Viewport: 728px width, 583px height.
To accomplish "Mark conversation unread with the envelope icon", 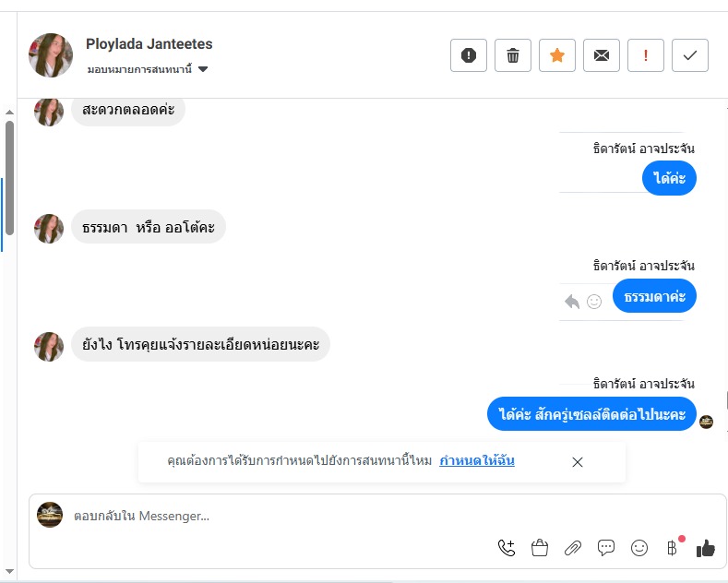I will [x=602, y=55].
